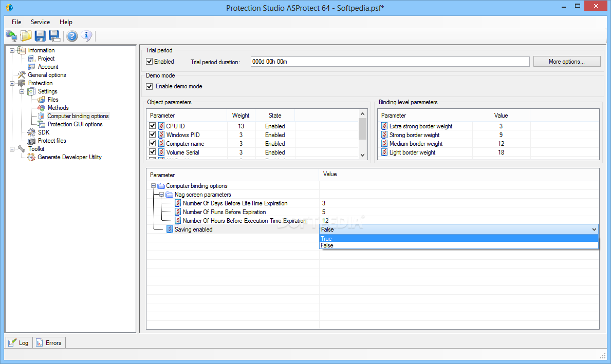This screenshot has width=611, height=364.
Task: Collapse the Toolkit tree node
Action: coord(12,149)
